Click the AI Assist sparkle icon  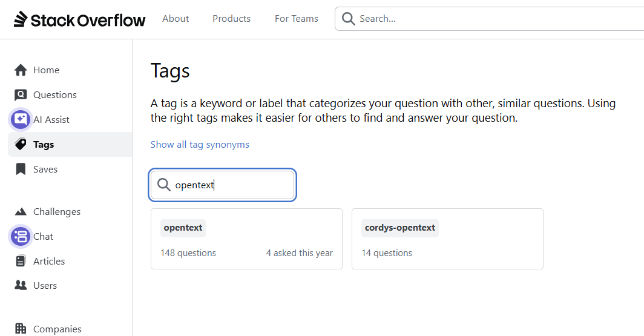click(x=21, y=119)
